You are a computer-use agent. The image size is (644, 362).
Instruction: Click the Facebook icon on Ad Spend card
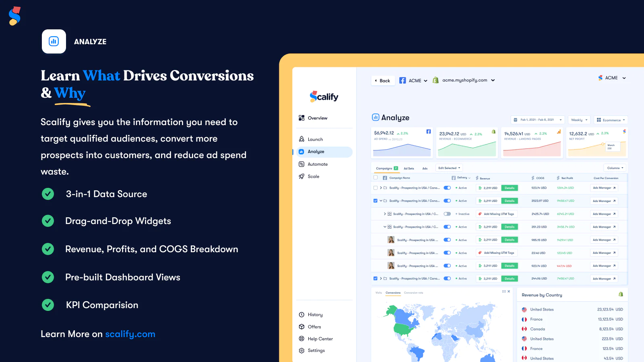coord(429,132)
